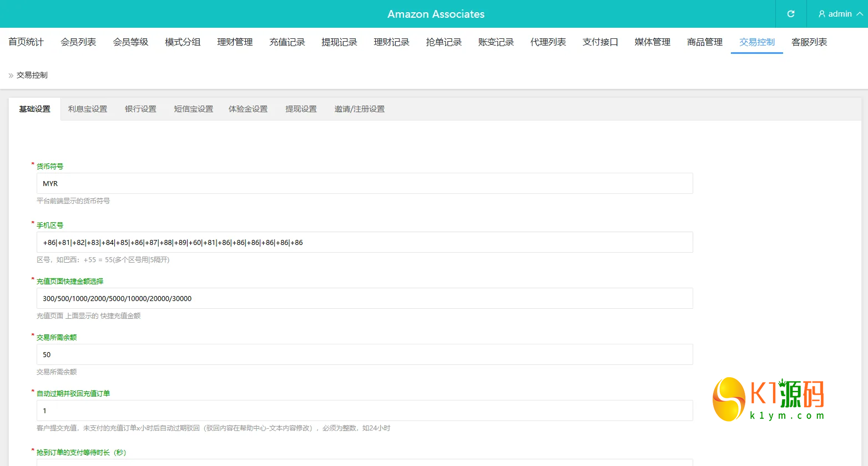Open the 充值记录 menu item

(287, 42)
